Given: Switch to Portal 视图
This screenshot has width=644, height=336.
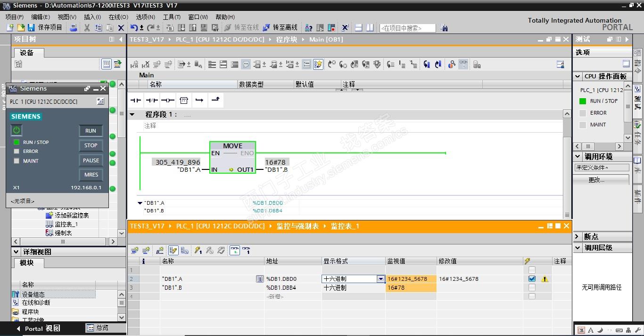Looking at the screenshot, I should [x=38, y=328].
